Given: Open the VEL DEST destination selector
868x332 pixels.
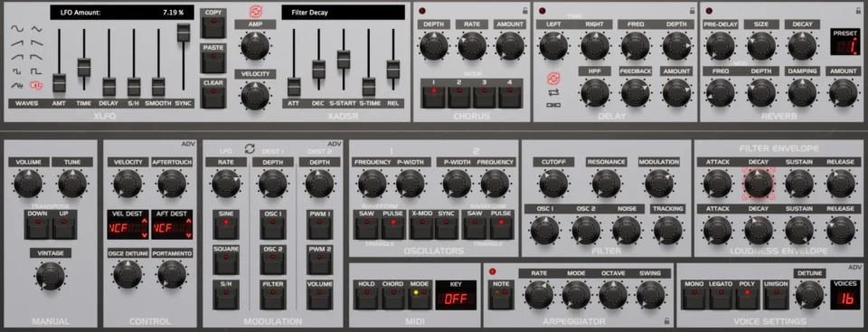Looking at the screenshot, I should (127, 224).
